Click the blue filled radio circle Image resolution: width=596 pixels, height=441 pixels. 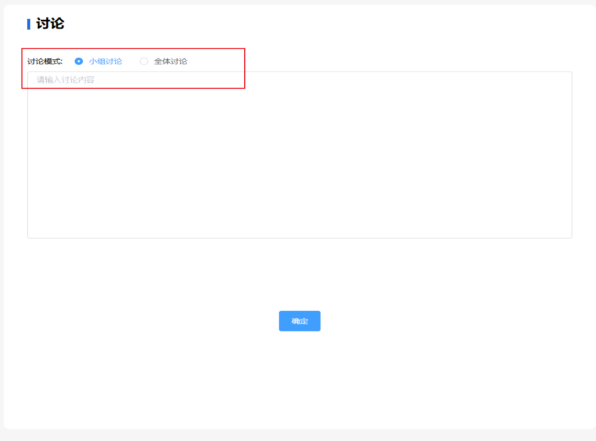(79, 61)
